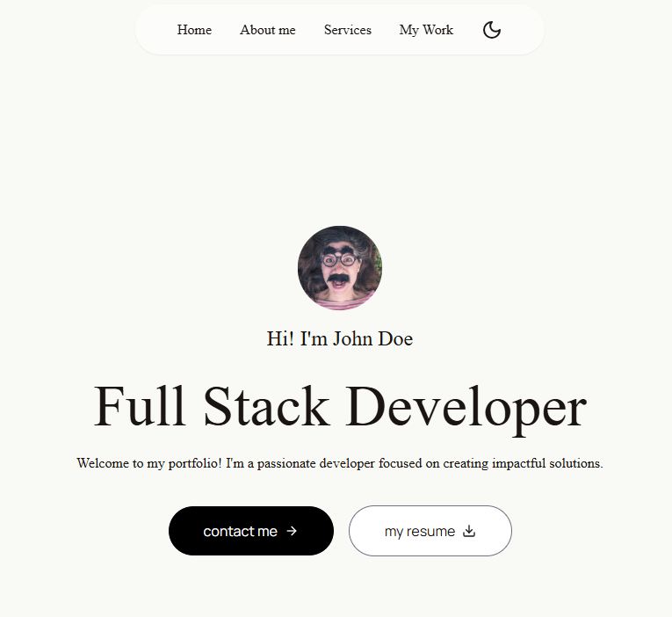Toggle dark mode with the moon icon
This screenshot has height=617, width=672.
pyautogui.click(x=492, y=30)
